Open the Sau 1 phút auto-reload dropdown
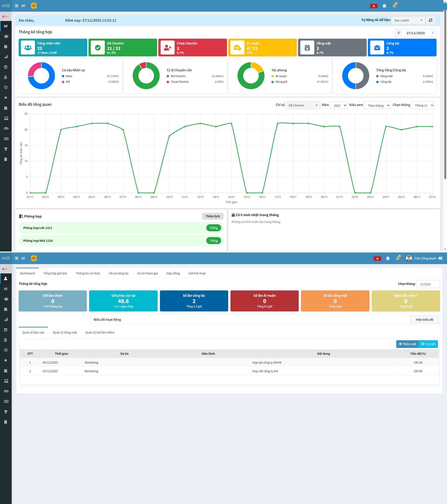The height and width of the screenshot is (504, 447). 408,20
